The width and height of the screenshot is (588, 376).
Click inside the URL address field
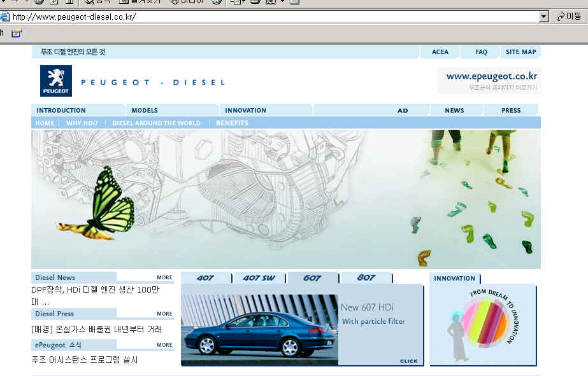pyautogui.click(x=274, y=17)
